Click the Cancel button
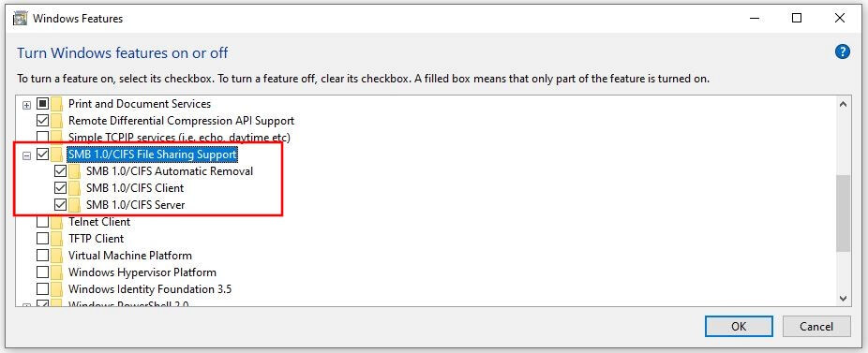Viewport: 868px width, 353px height. point(816,327)
